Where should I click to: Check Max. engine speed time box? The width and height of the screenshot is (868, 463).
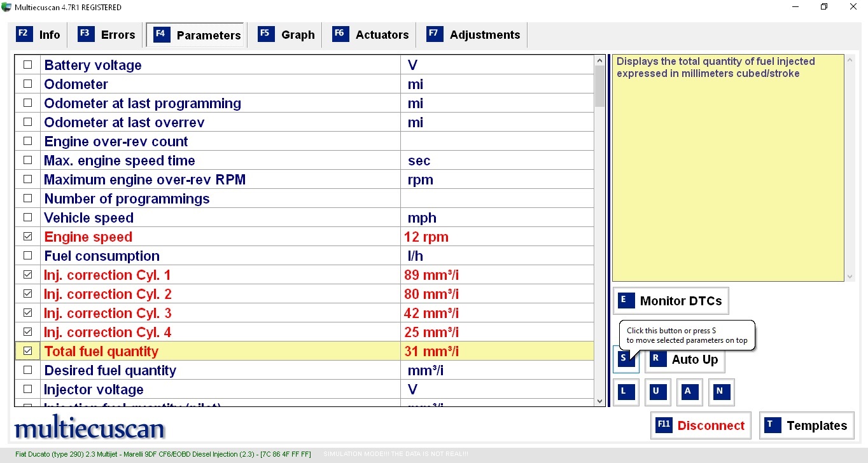click(27, 160)
